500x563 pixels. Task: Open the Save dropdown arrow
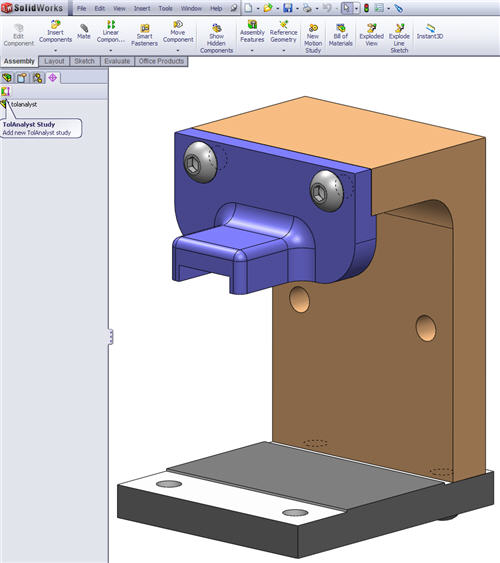[297, 8]
